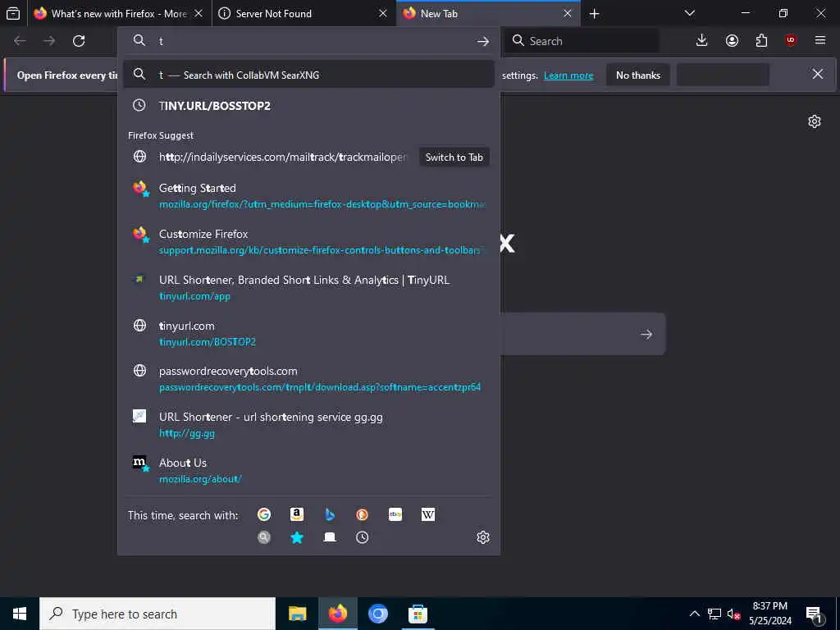Click the Firefox taskbar icon
Image resolution: width=840 pixels, height=630 pixels.
coord(337,614)
